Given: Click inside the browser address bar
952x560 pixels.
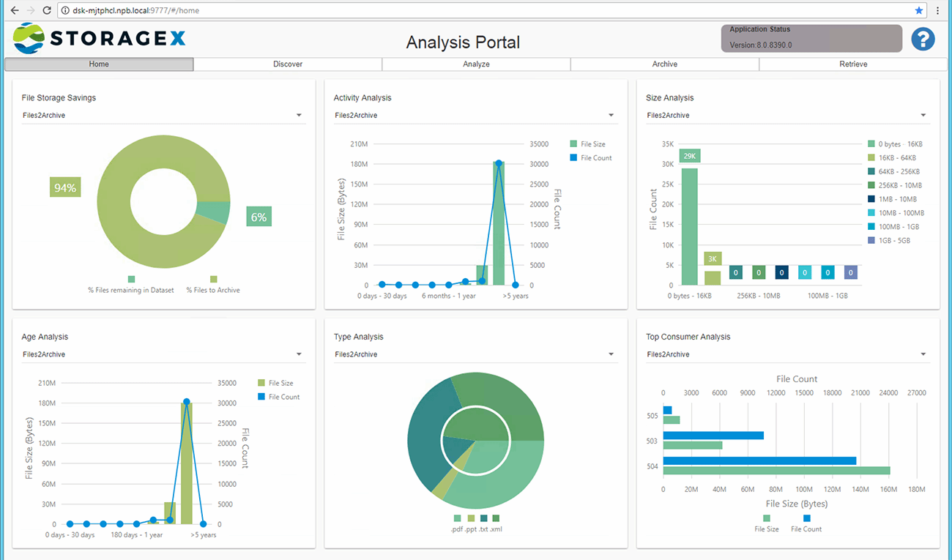Looking at the screenshot, I should tap(293, 10).
